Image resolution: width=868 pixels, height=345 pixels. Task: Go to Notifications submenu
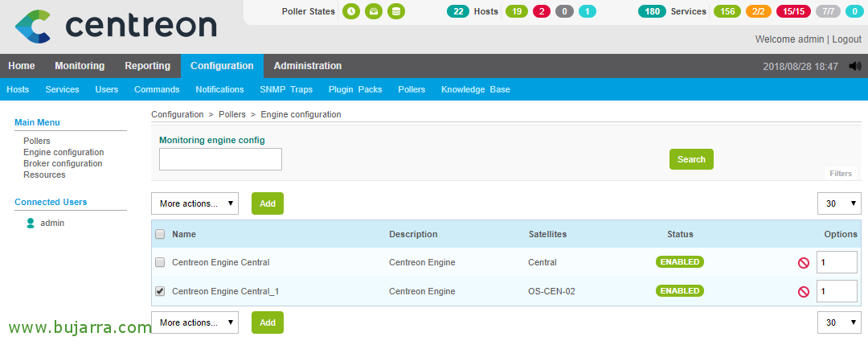tap(219, 89)
